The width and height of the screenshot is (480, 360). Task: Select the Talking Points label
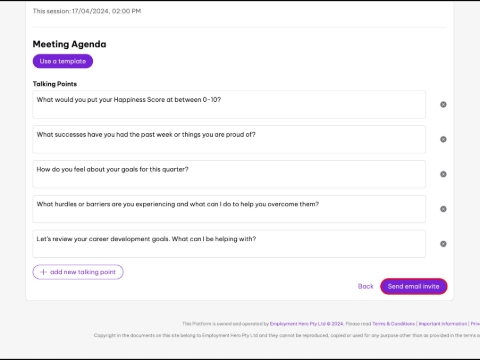click(x=55, y=84)
